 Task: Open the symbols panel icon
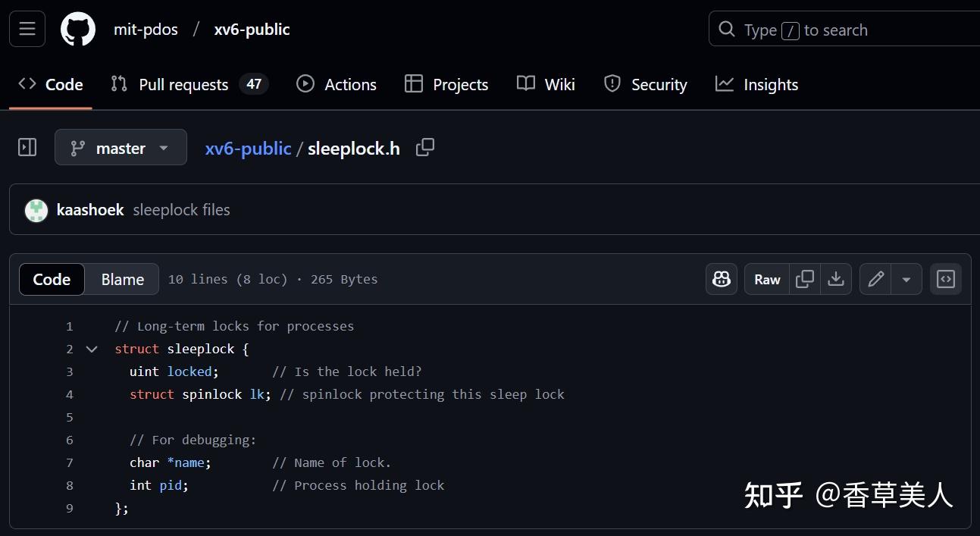945,279
